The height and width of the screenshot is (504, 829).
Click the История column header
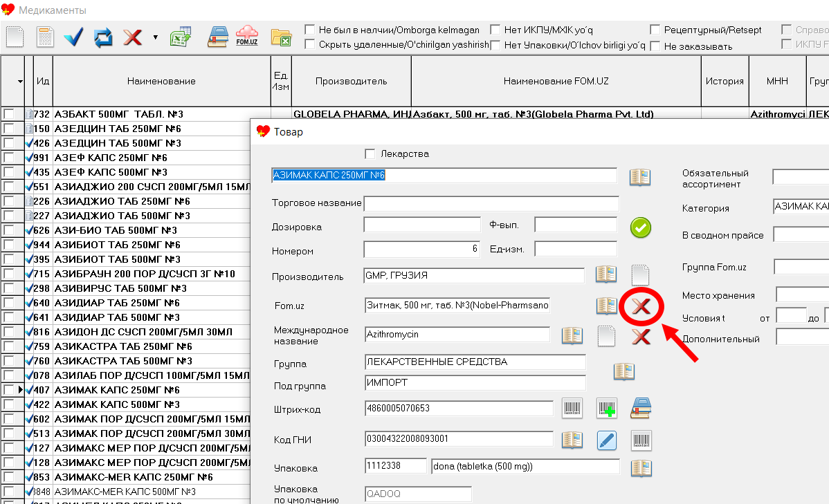pyautogui.click(x=725, y=81)
